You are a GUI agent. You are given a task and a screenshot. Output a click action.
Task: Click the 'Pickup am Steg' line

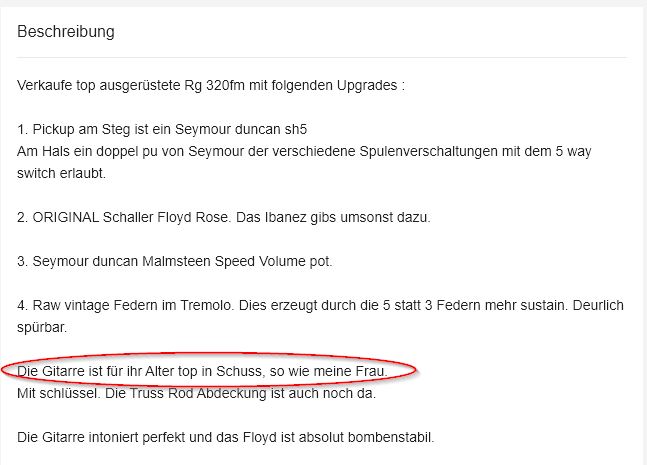pyautogui.click(x=162, y=129)
